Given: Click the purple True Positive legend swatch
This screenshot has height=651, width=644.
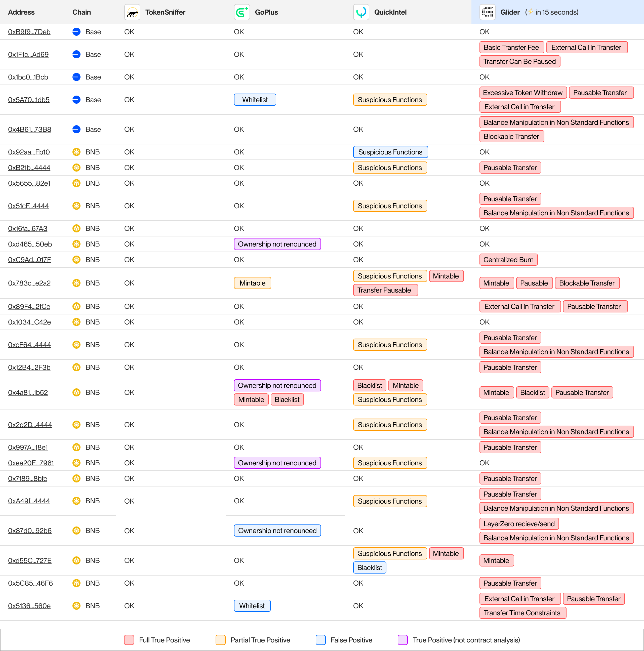Looking at the screenshot, I should click(x=402, y=639).
